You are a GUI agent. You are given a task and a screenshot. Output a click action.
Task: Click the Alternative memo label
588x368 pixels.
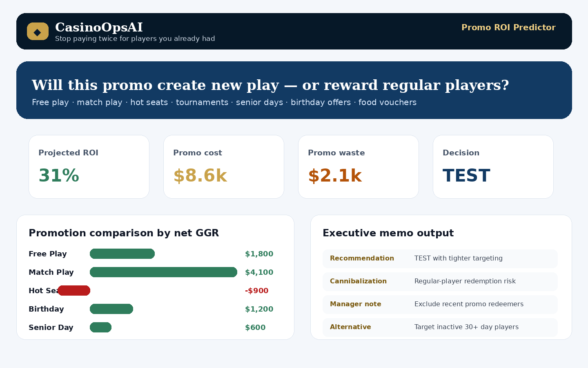[x=350, y=327]
